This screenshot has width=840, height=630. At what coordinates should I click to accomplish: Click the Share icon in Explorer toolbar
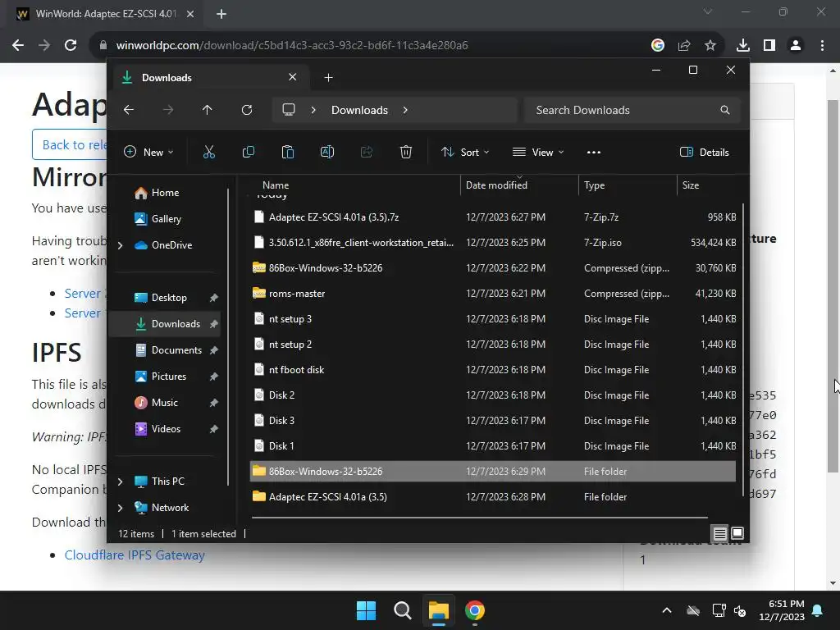pos(367,152)
